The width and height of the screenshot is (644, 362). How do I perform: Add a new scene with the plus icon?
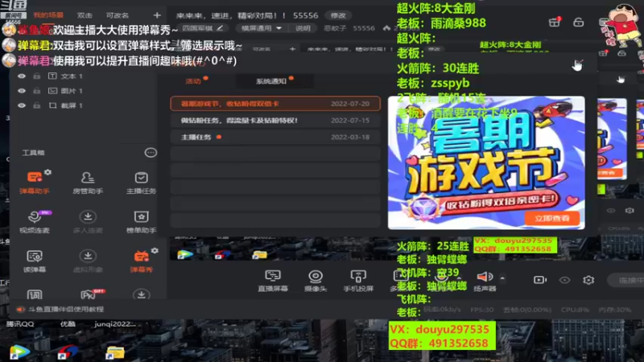157,15
